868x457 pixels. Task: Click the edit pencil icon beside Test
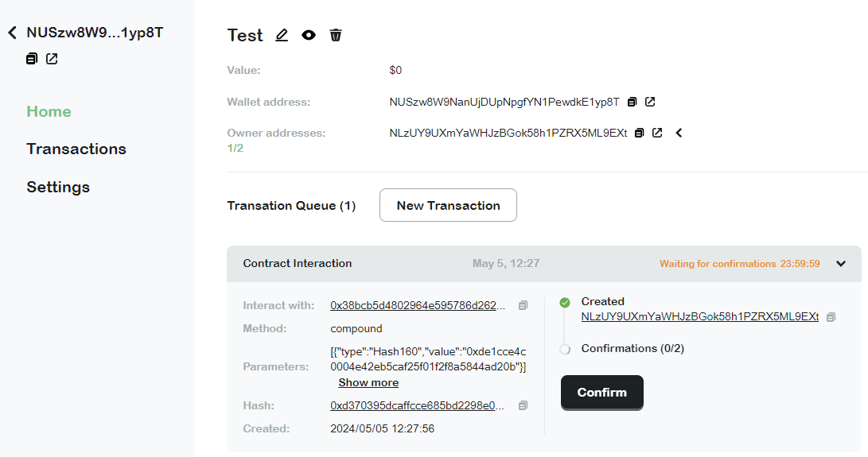282,35
